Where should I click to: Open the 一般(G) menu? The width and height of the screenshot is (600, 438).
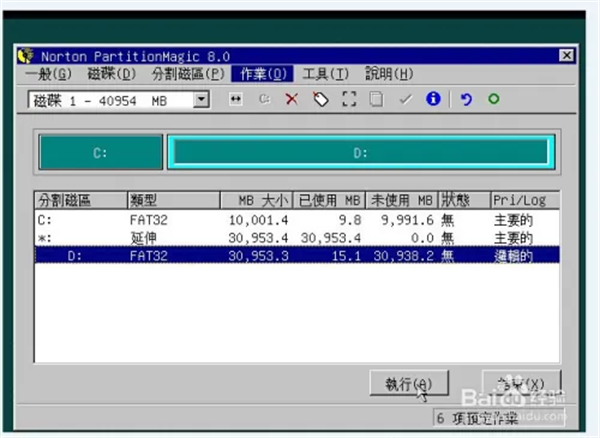point(49,74)
